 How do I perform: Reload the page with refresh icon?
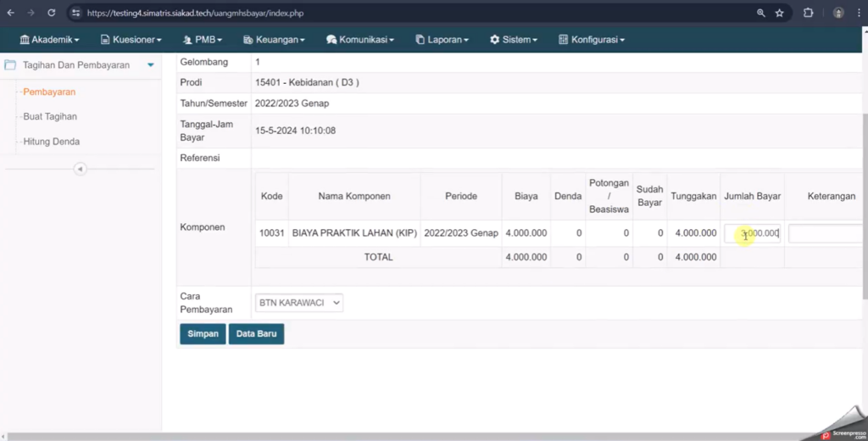(x=51, y=13)
